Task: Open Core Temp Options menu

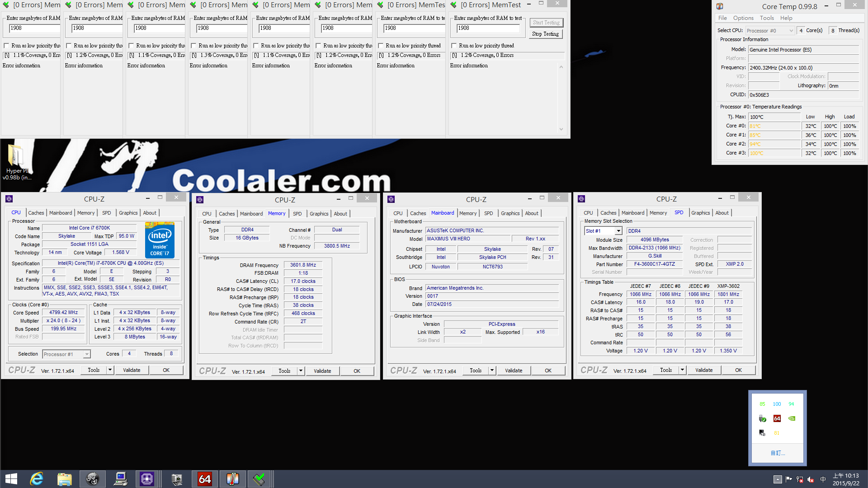Action: coord(743,18)
